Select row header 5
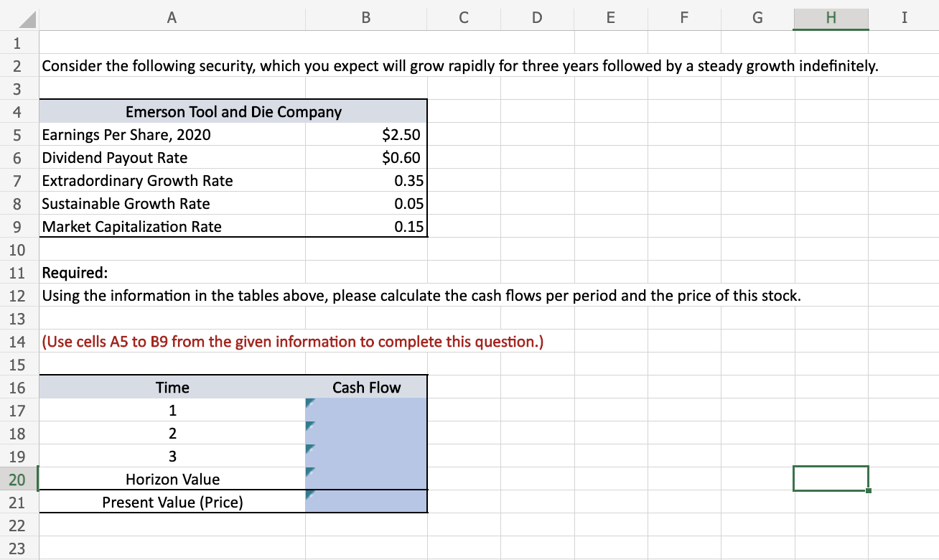Screen dimensions: 939x560 [18, 134]
